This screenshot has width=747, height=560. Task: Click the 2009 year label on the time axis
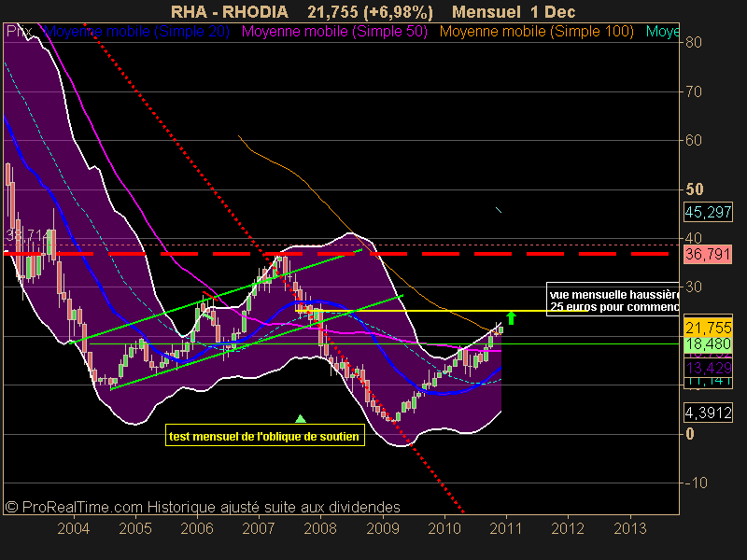coord(383,528)
